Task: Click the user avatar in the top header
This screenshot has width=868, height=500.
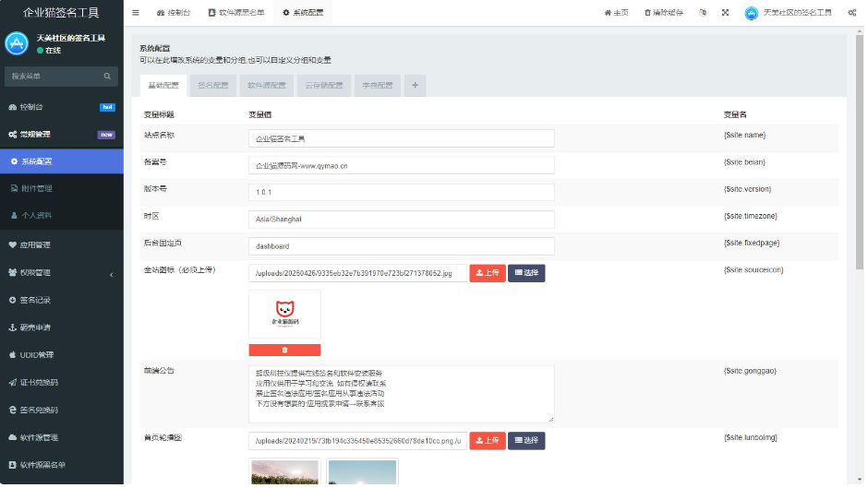Action: pyautogui.click(x=752, y=13)
